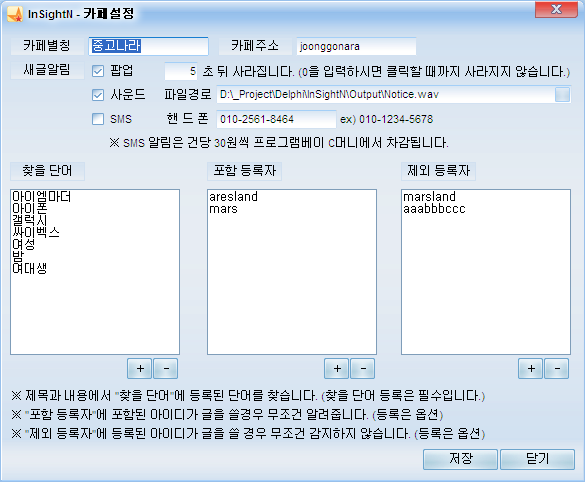Select marsland in 제외 등록자 list
The height and width of the screenshot is (482, 585).
tap(429, 197)
